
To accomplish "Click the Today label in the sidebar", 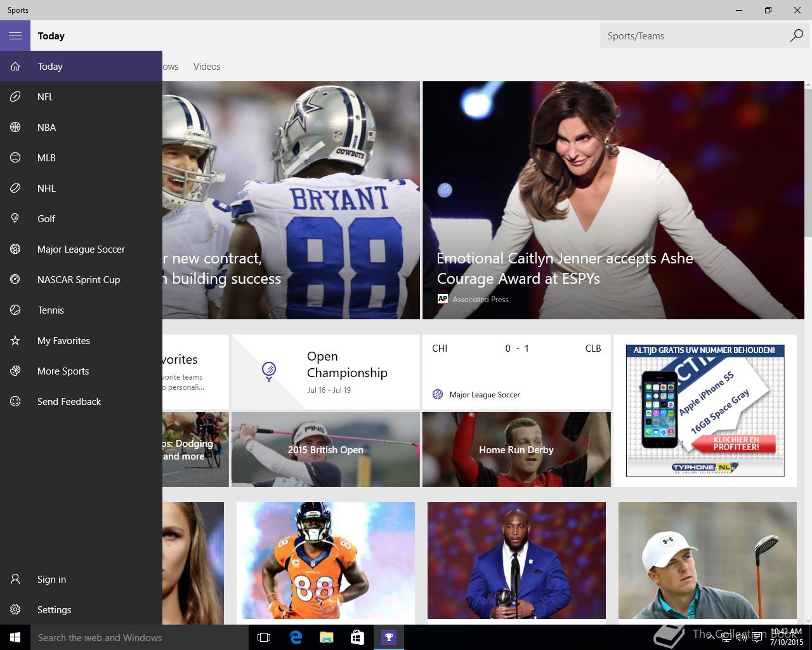I will point(50,66).
